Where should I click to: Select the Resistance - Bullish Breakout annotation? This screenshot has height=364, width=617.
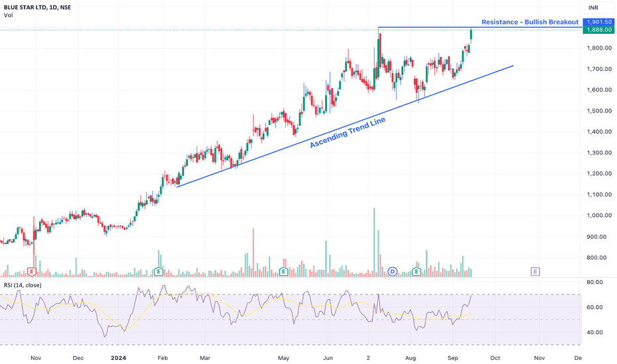(530, 22)
